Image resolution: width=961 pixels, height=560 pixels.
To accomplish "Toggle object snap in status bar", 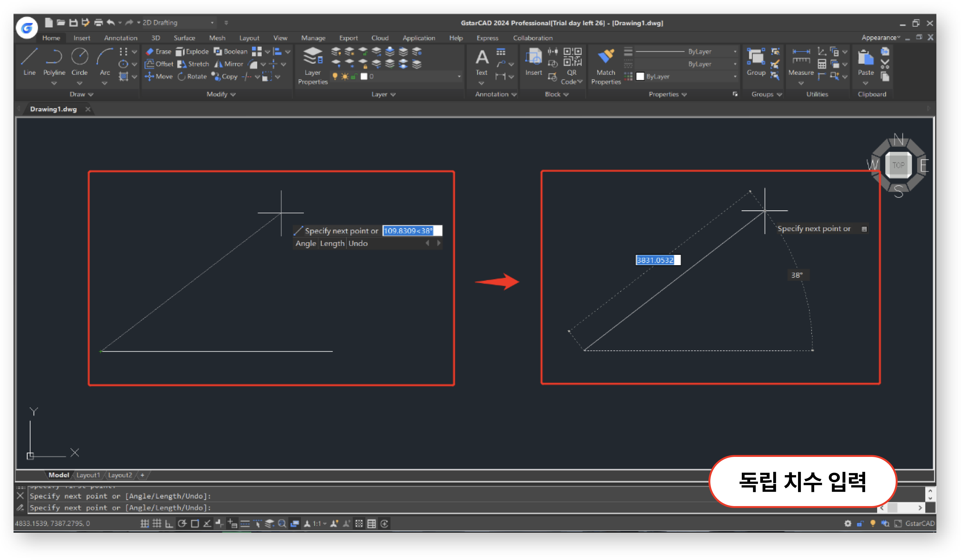I will (195, 523).
